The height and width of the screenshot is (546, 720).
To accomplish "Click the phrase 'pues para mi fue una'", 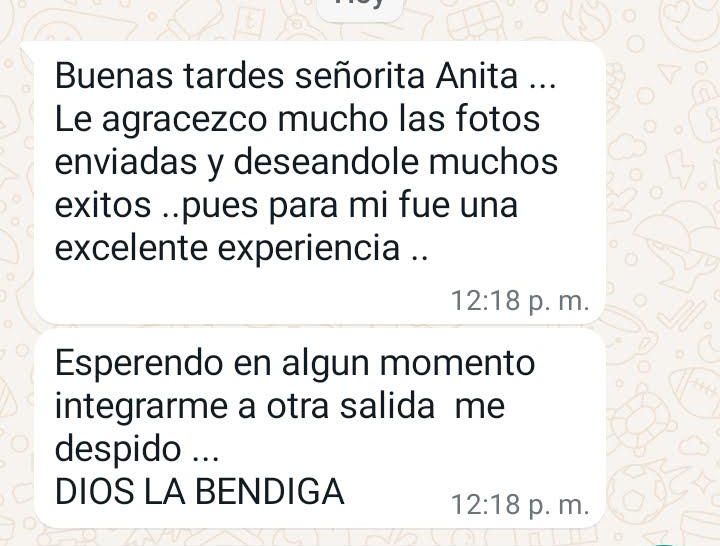I will [350, 205].
